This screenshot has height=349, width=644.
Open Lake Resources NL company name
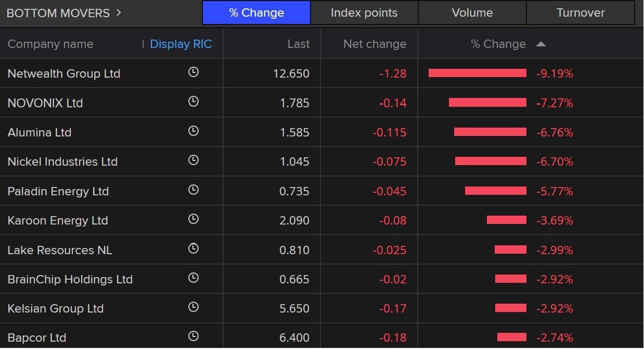click(60, 250)
